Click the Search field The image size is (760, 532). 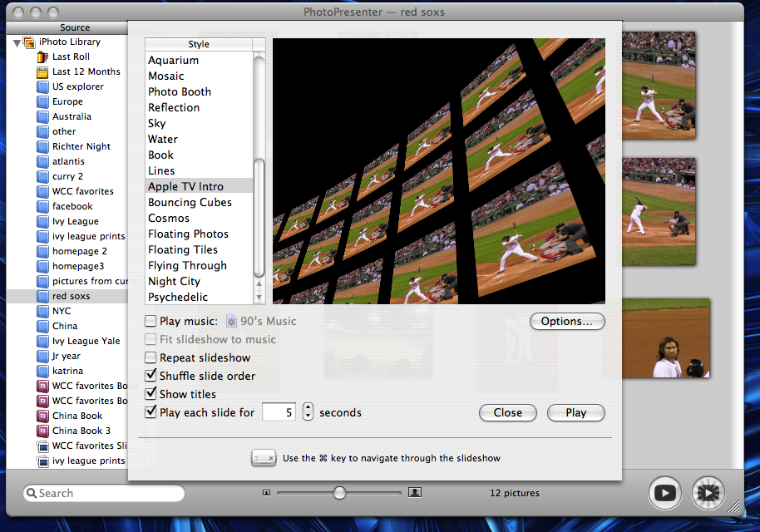tap(104, 493)
